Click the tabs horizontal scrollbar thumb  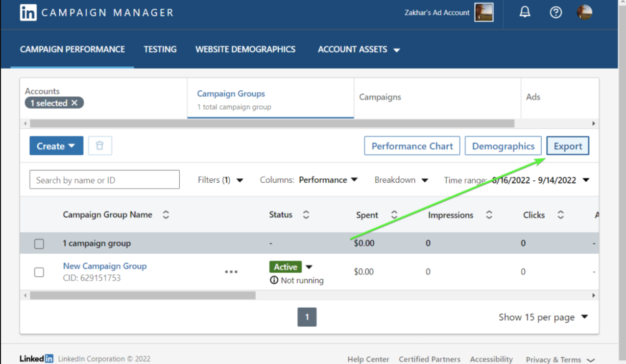[272, 123]
